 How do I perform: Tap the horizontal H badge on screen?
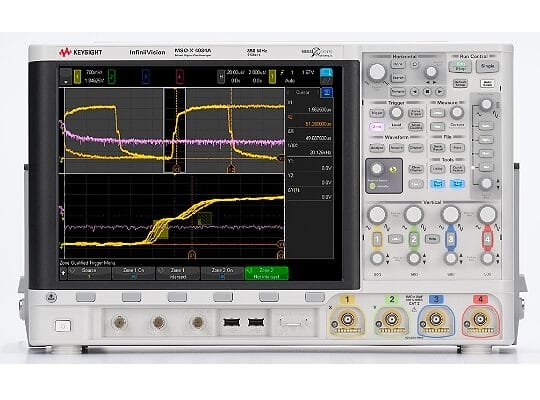[x=221, y=76]
